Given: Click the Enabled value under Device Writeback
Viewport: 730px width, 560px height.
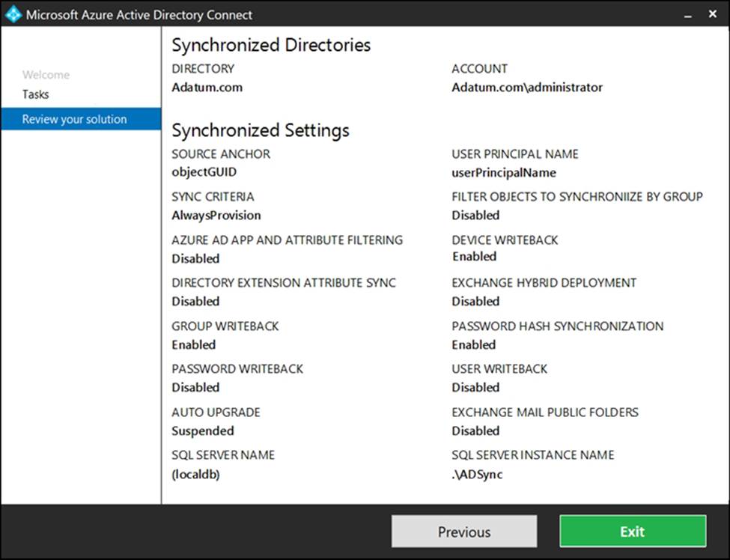Looking at the screenshot, I should pos(474,256).
